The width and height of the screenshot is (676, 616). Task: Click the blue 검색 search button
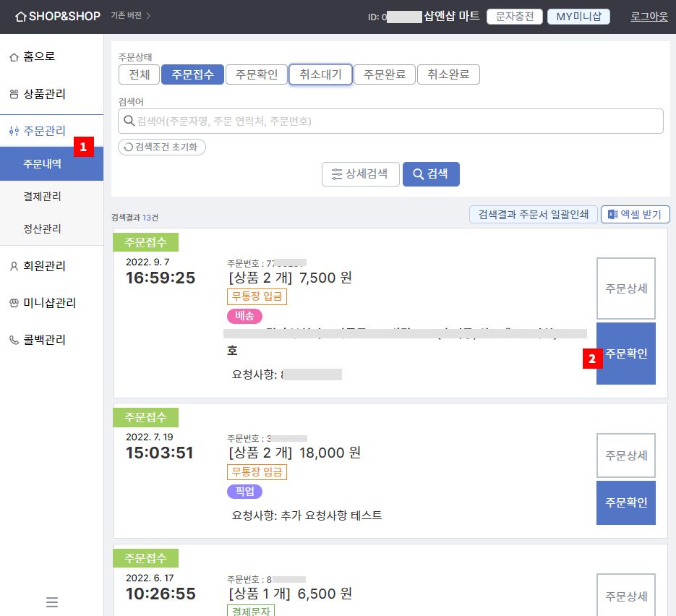coord(431,174)
